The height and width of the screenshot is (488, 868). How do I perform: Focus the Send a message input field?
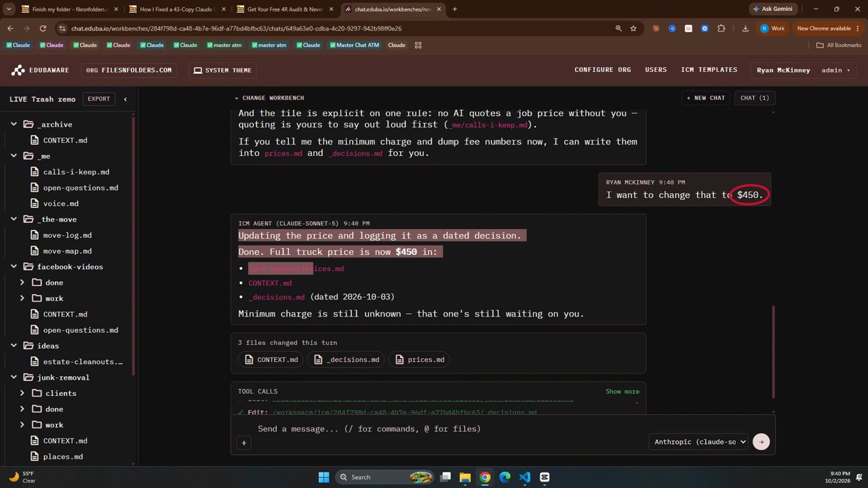tap(448, 429)
